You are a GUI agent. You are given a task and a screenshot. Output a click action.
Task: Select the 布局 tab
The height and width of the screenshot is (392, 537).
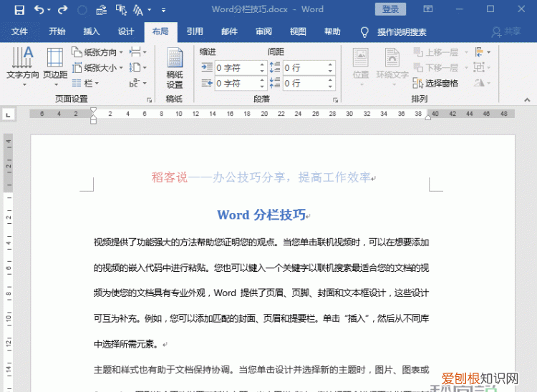(x=160, y=31)
